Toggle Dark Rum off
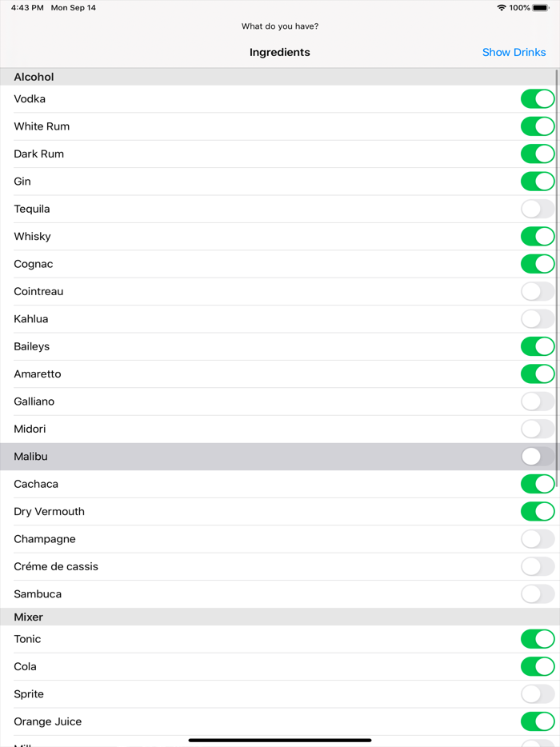560x747 pixels. [538, 154]
